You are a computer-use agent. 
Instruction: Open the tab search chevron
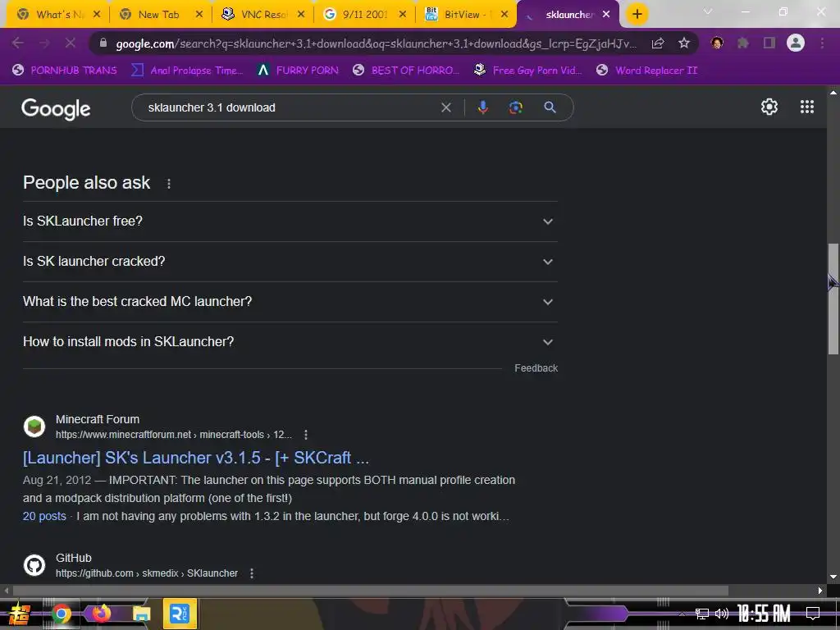pos(708,11)
